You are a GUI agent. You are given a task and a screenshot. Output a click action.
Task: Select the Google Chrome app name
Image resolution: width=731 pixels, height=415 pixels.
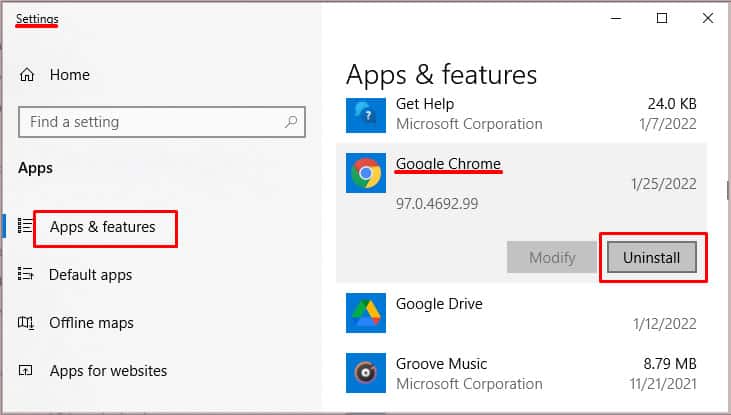pyautogui.click(x=448, y=164)
